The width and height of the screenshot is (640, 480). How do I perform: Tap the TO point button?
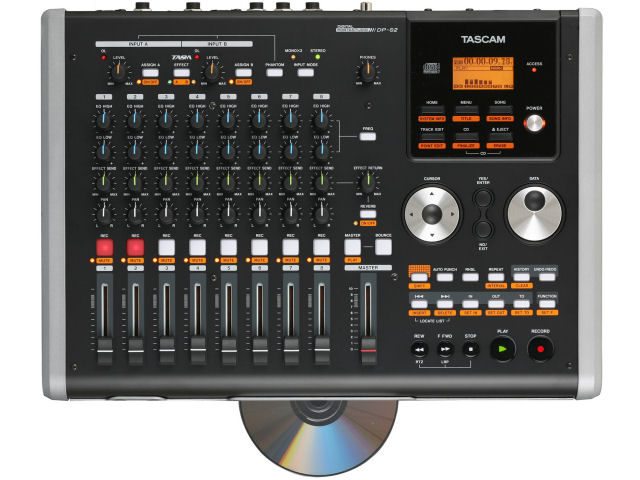tap(521, 304)
